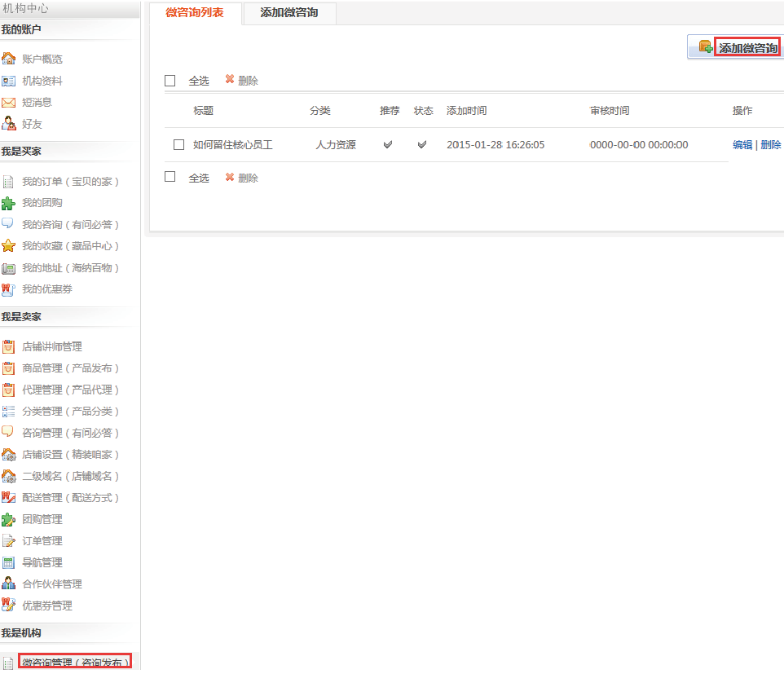Check the top 全选 checkbox
784x674 pixels.
(170, 81)
